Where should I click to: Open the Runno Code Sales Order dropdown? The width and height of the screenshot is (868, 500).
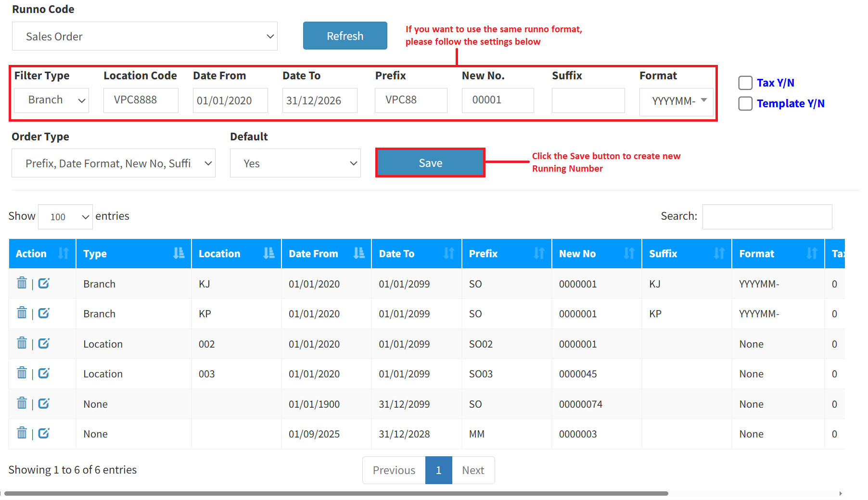pyautogui.click(x=144, y=37)
